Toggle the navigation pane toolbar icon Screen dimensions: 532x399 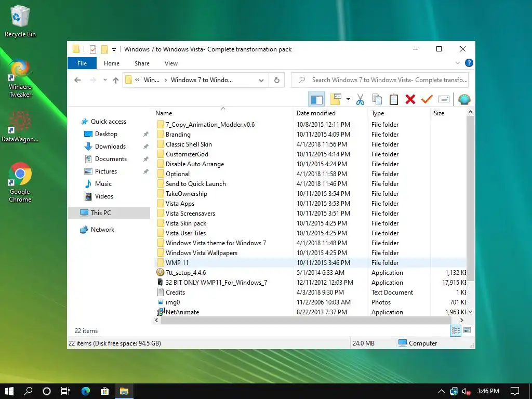click(x=316, y=99)
